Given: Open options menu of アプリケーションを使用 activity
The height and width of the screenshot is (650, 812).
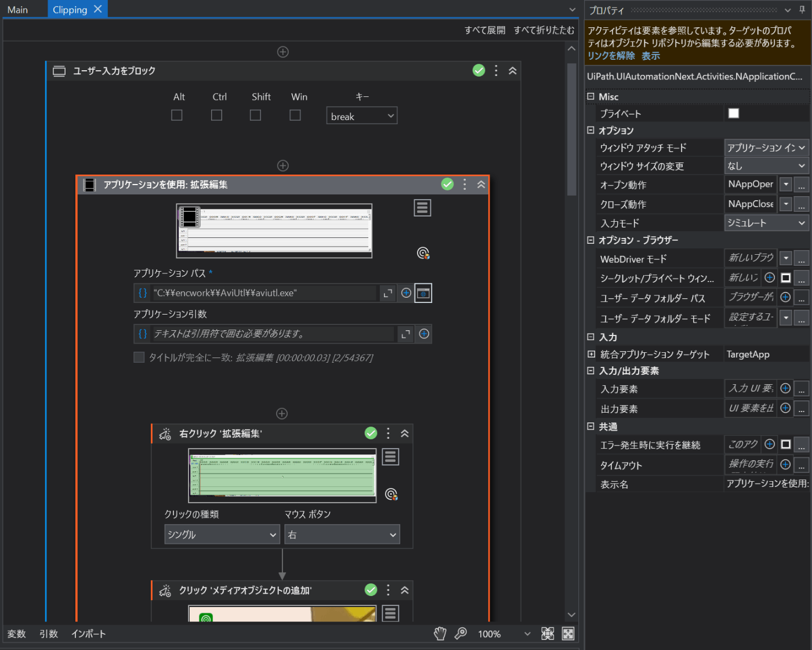Looking at the screenshot, I should [x=465, y=185].
